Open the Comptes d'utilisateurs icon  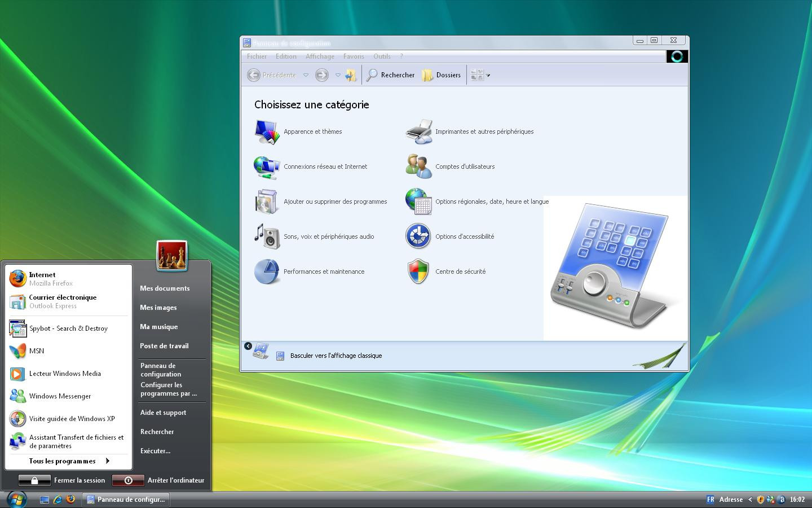point(418,167)
